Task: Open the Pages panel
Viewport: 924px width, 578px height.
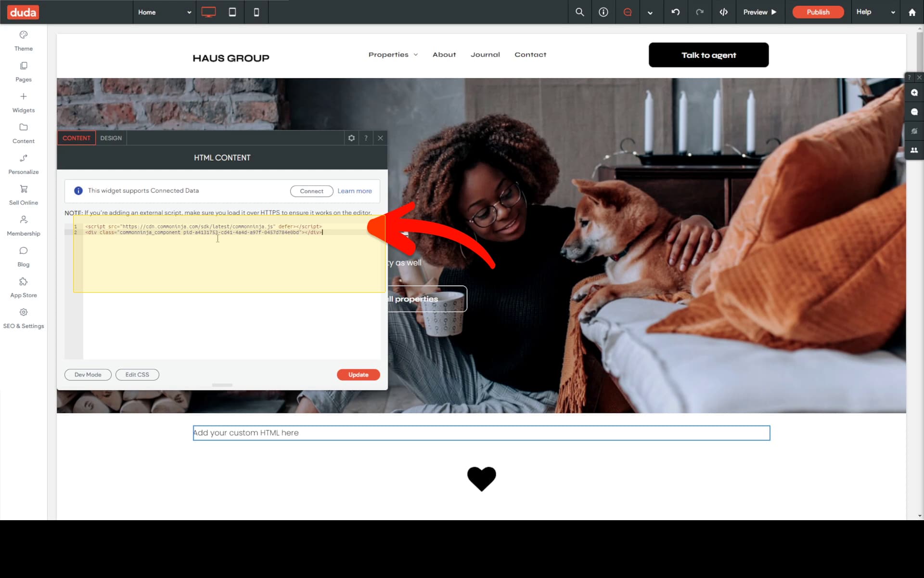Action: [x=24, y=72]
